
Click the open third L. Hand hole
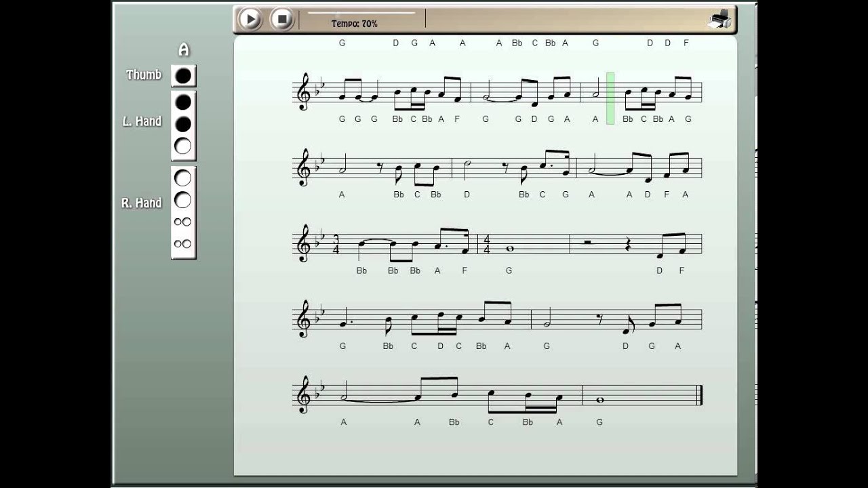(x=183, y=146)
